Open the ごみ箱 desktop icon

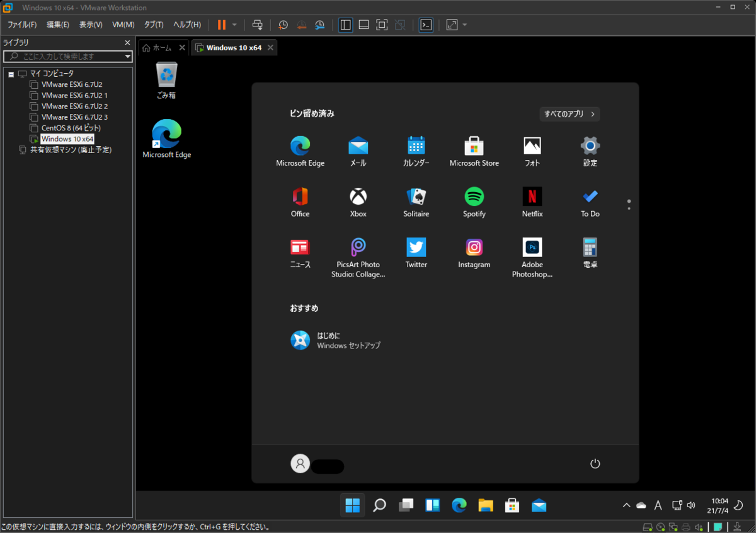click(x=166, y=81)
